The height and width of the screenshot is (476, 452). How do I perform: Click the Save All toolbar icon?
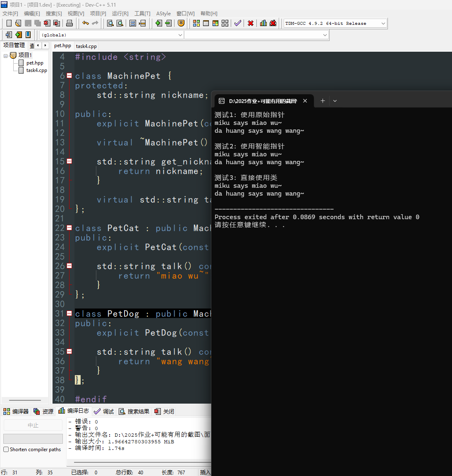(x=37, y=23)
